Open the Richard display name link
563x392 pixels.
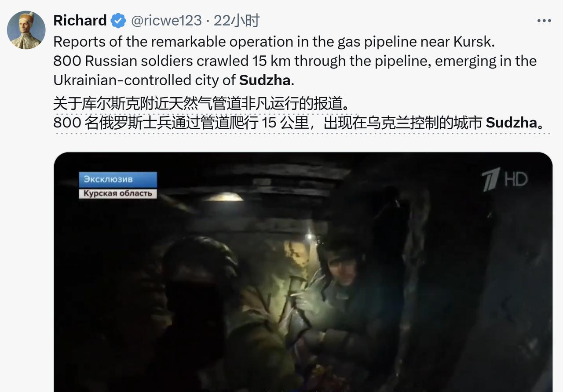point(80,20)
